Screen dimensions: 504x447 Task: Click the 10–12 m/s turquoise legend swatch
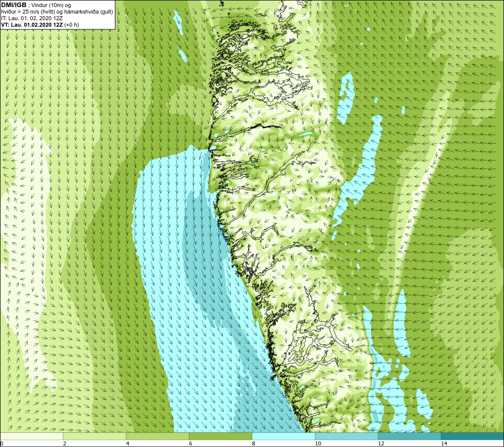(347, 436)
